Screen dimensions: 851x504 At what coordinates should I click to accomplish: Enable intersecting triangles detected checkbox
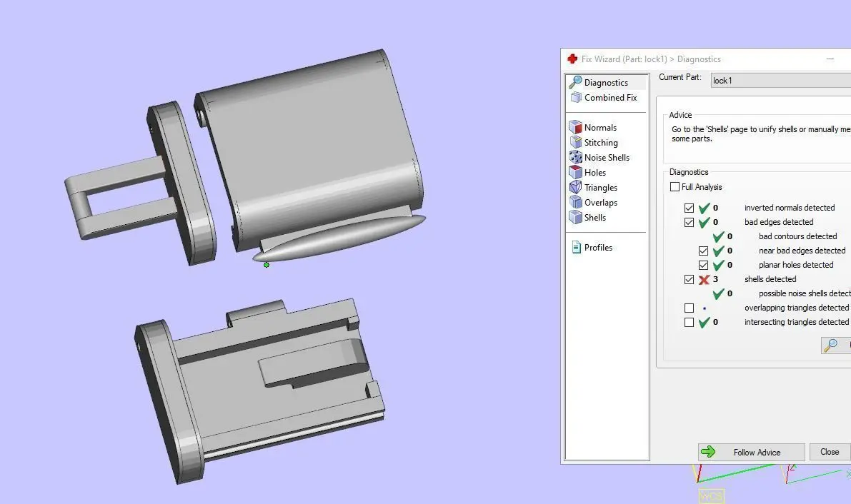pyautogui.click(x=690, y=322)
